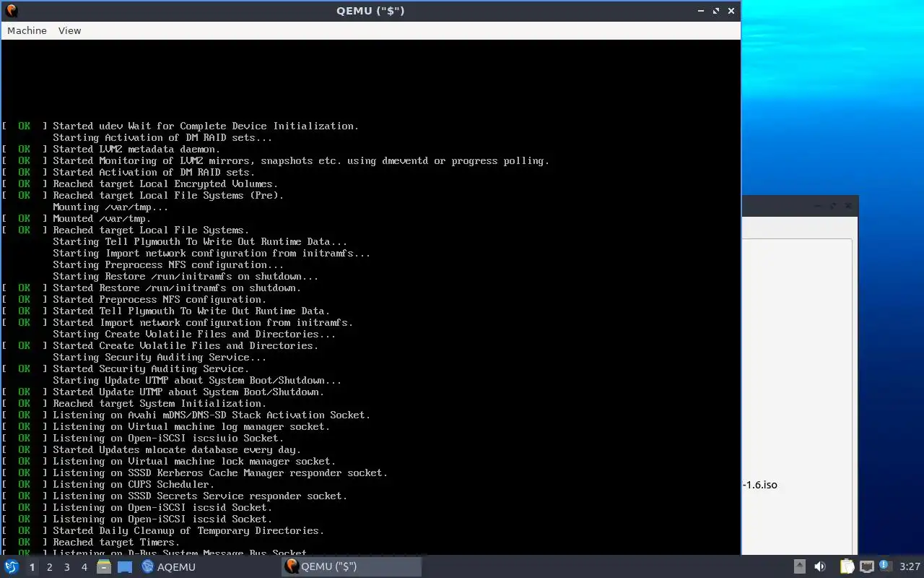Open the volume control speaker icon

coord(820,566)
